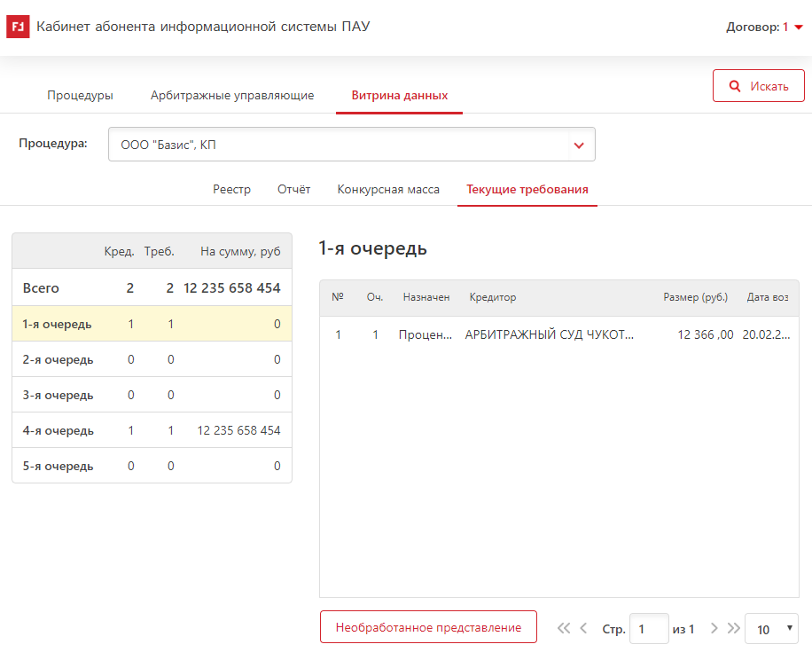The width and height of the screenshot is (812, 660).
Task: Click the Необработанное представление button
Action: [428, 627]
